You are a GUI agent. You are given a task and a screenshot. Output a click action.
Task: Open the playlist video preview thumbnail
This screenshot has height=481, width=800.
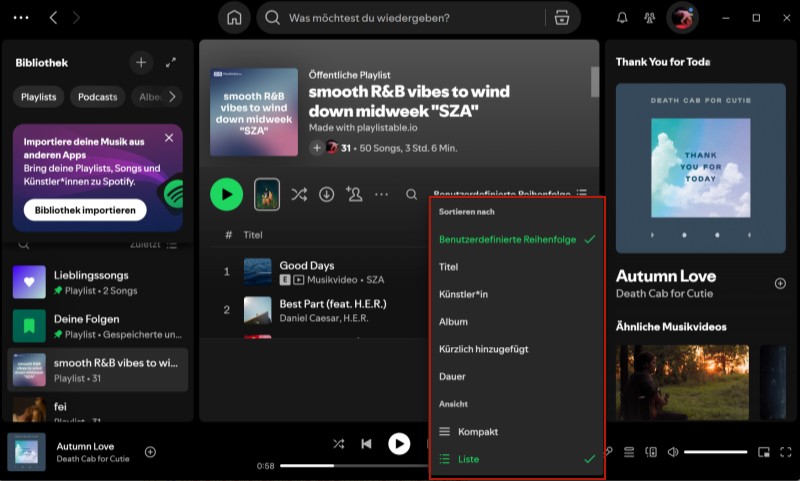coord(267,194)
